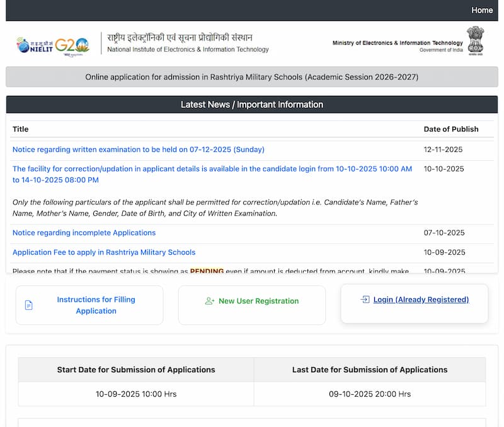Click the Latest News / Important Information header
Image resolution: width=504 pixels, height=427 pixels.
pyautogui.click(x=252, y=105)
